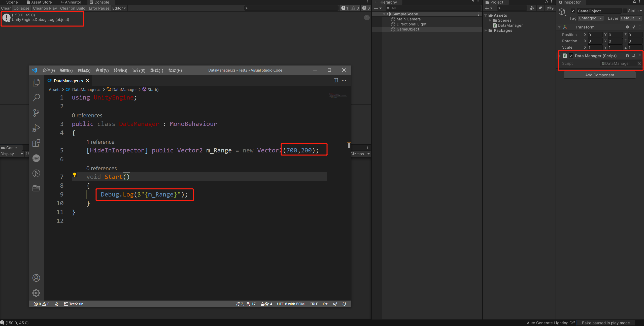Toggle console info message filter
Image resolution: width=644 pixels, height=326 pixels.
[345, 8]
